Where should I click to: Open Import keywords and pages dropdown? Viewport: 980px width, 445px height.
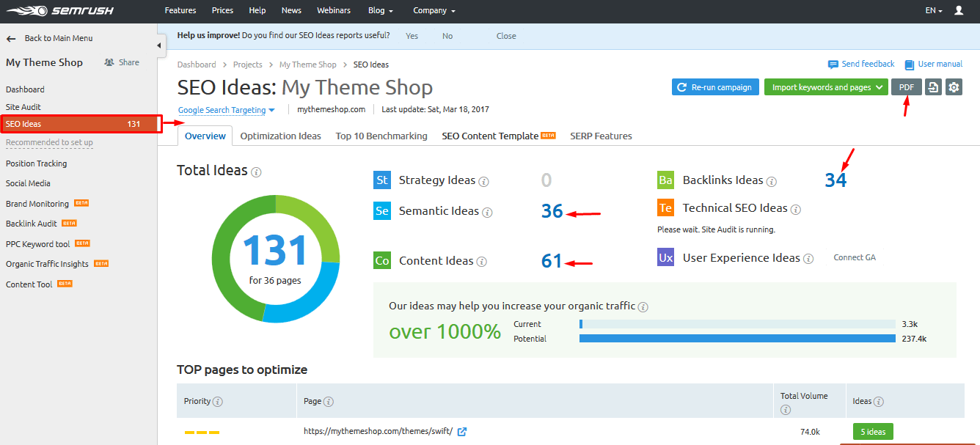click(826, 87)
